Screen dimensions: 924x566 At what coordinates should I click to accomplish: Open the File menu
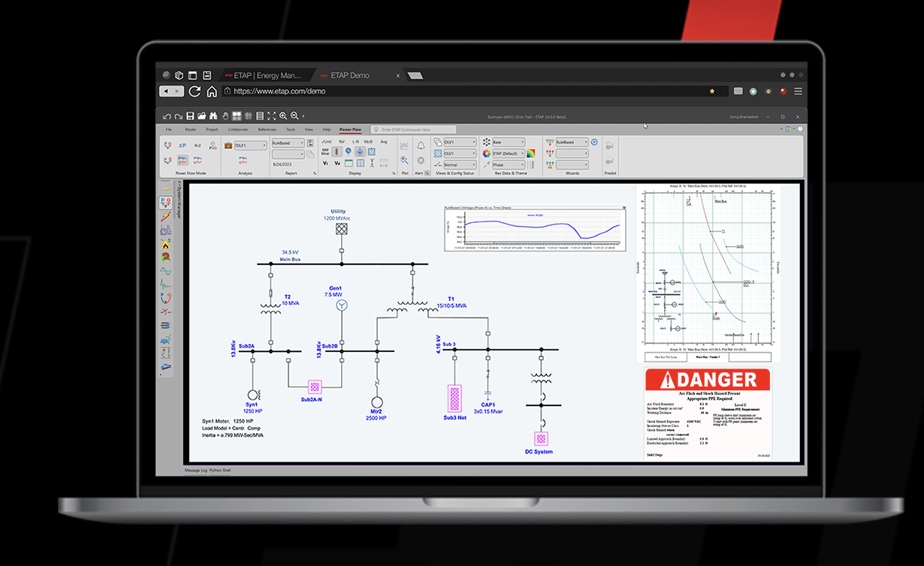tap(169, 130)
